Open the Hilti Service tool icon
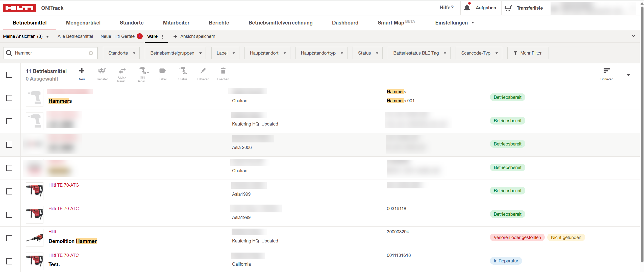This screenshot has height=272, width=644. [143, 70]
